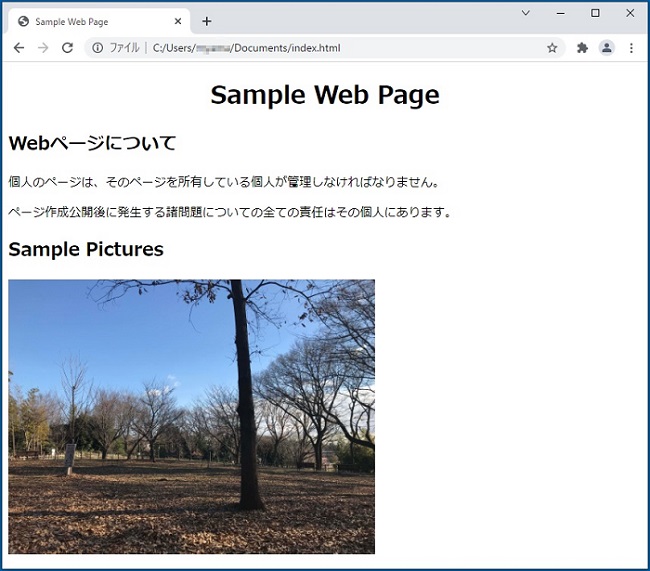Click the Sample Pictures heading

86,249
